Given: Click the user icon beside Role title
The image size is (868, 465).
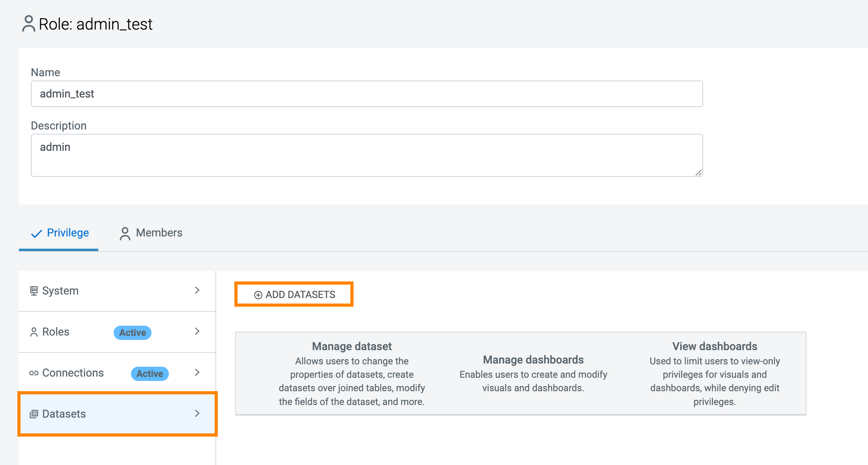Looking at the screenshot, I should coord(28,24).
